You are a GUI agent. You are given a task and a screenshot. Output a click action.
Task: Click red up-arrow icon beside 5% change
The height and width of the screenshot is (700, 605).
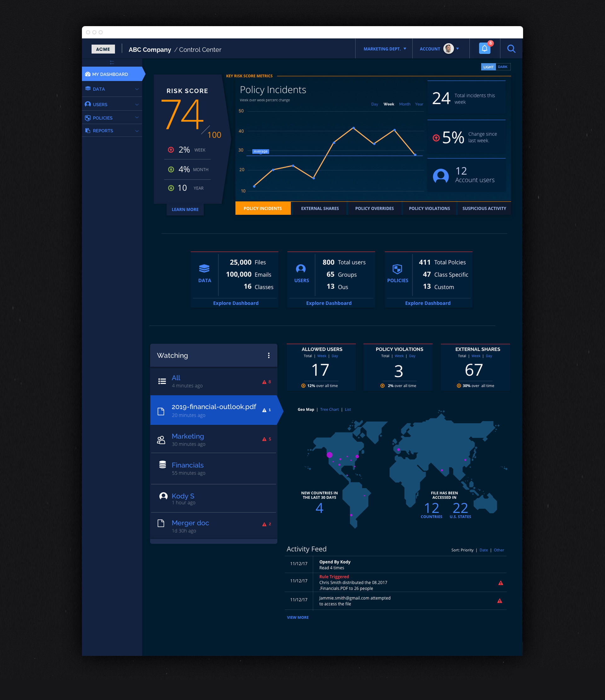click(436, 138)
